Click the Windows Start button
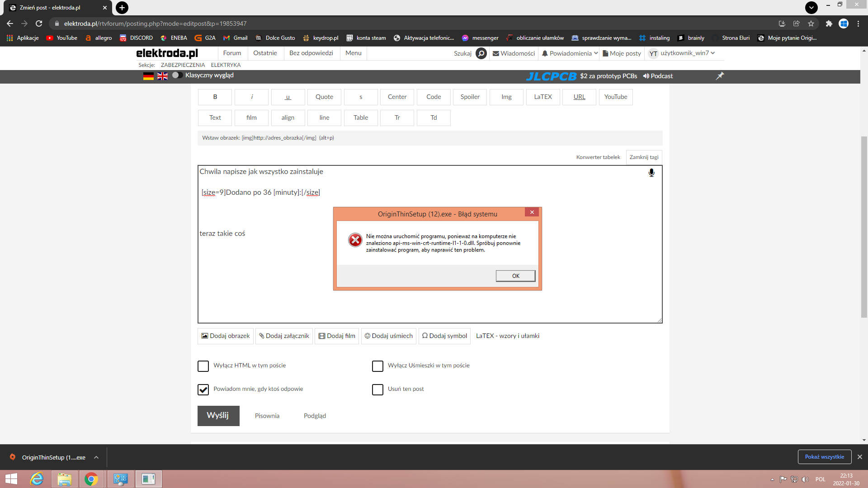 [x=11, y=479]
